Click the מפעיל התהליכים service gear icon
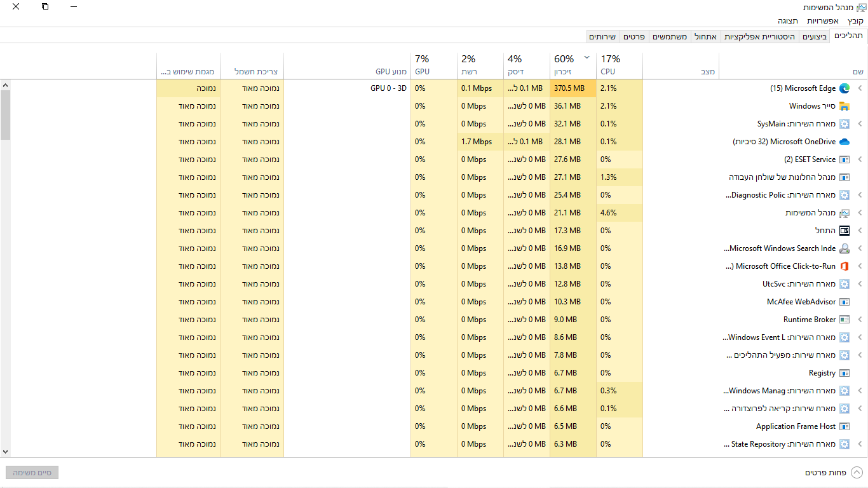 click(844, 355)
